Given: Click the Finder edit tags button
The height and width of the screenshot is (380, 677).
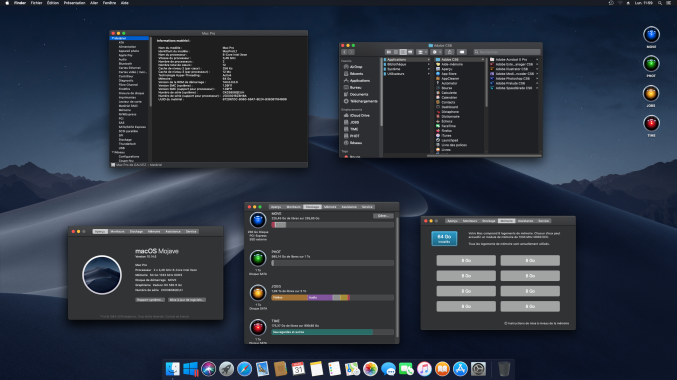Looking at the screenshot, I should point(462,52).
